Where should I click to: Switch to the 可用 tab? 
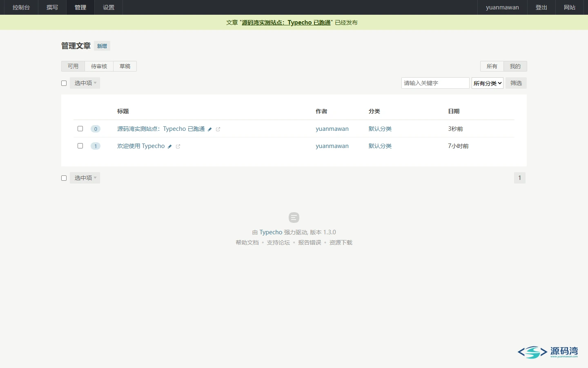coord(73,66)
